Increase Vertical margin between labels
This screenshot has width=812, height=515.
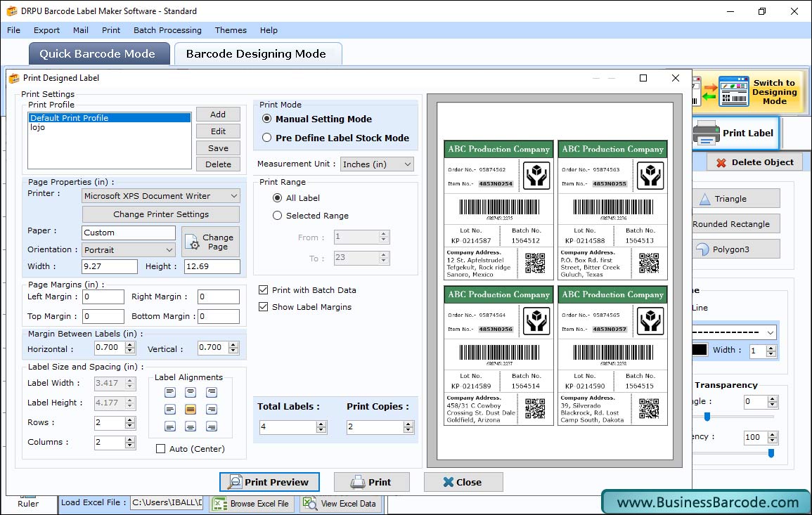233,344
